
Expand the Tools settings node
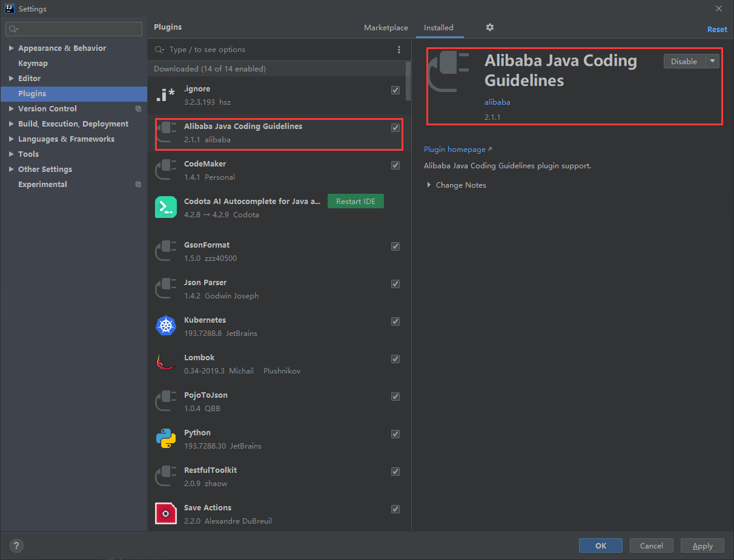tap(12, 154)
